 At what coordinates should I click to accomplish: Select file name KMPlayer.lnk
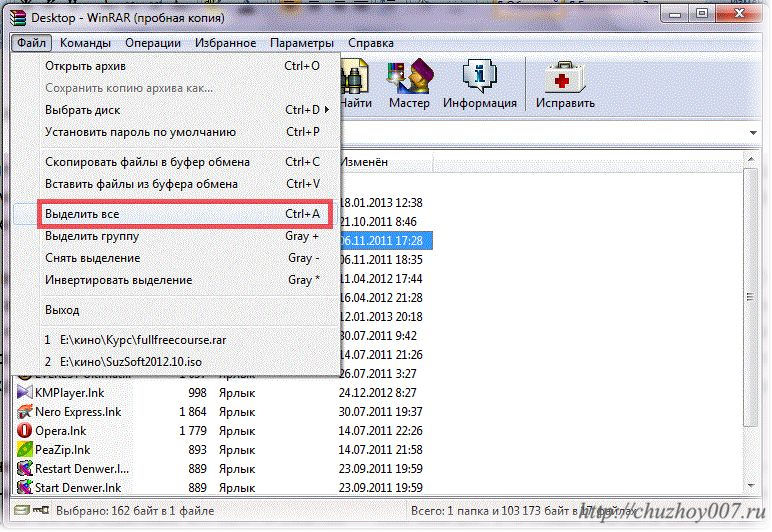click(69, 393)
